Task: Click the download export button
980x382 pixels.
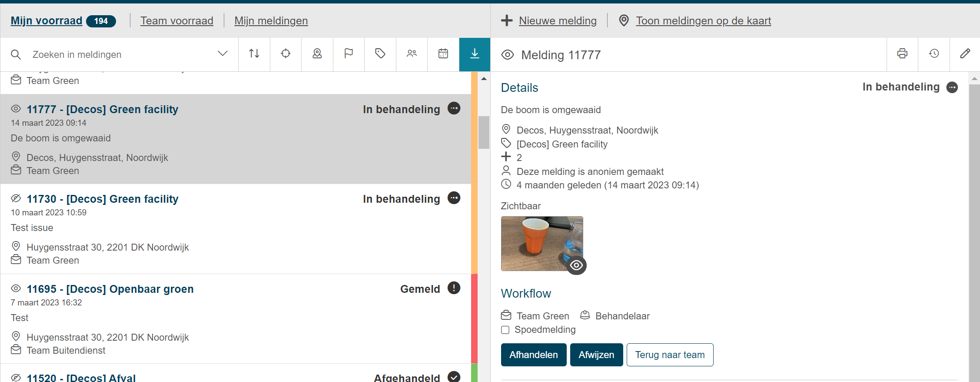Action: 475,54
